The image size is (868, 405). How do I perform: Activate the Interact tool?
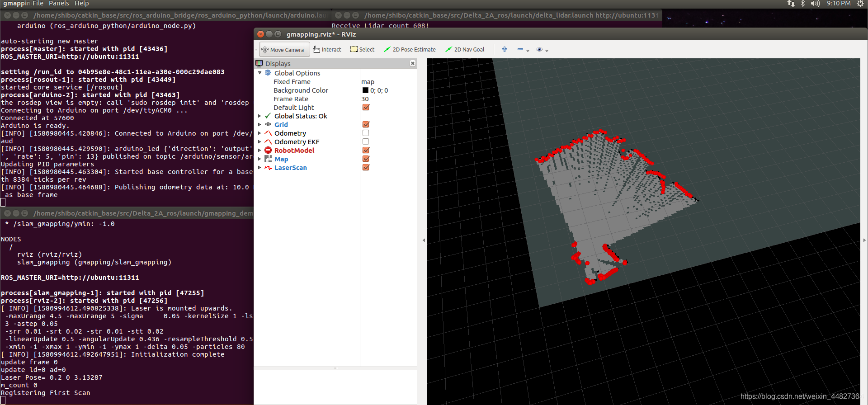(327, 50)
